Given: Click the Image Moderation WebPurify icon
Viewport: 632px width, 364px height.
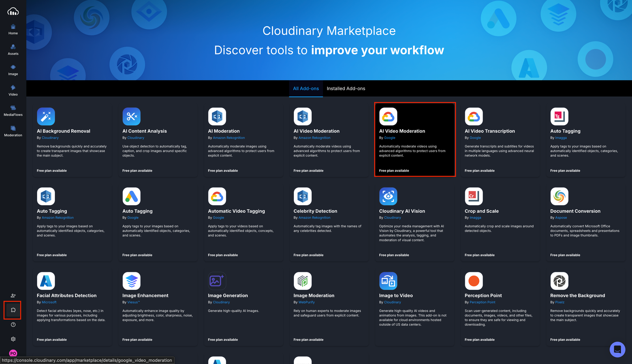Looking at the screenshot, I should click(x=303, y=281).
